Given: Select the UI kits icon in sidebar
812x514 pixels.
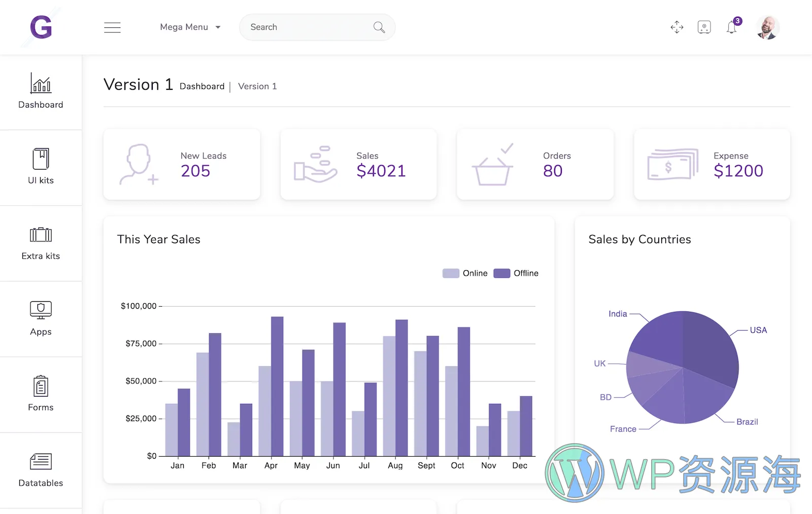Looking at the screenshot, I should point(41,158).
